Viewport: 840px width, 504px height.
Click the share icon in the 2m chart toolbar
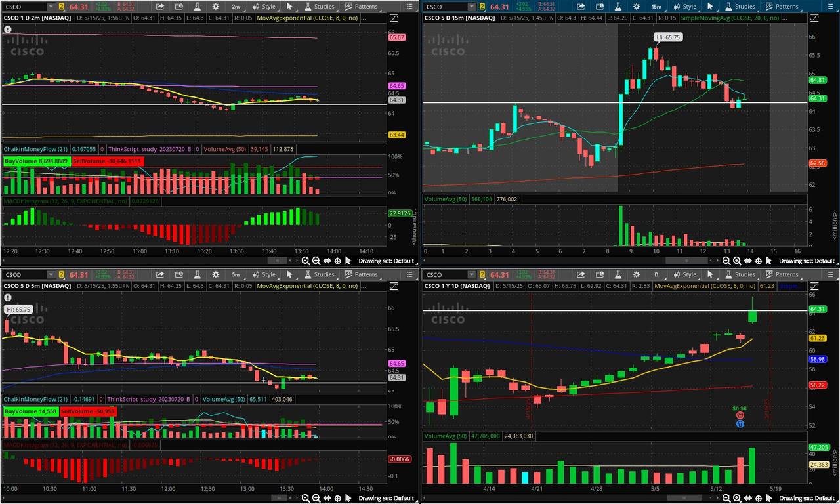pyautogui.click(x=160, y=7)
